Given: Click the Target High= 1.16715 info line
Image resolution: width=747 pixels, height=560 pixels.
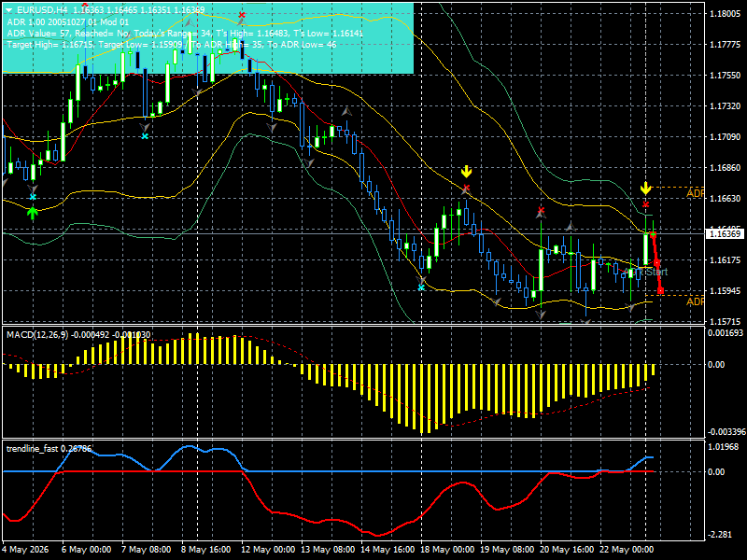Looking at the screenshot, I should coord(172,45).
